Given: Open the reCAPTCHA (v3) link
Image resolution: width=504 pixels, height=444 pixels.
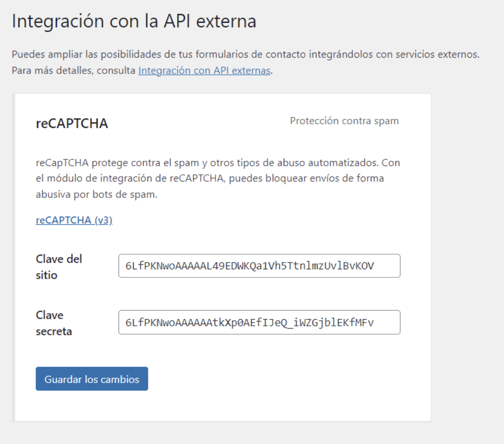Looking at the screenshot, I should coord(74,220).
